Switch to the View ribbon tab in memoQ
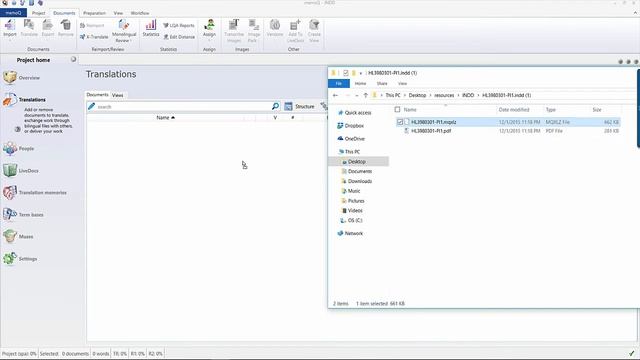The width and height of the screenshot is (640, 360). tap(118, 13)
